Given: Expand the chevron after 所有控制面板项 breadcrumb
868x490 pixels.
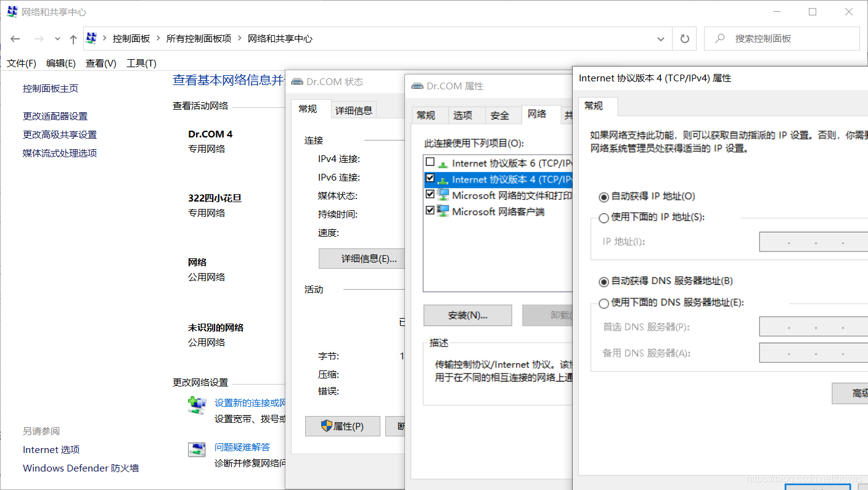Looking at the screenshot, I should pos(239,38).
